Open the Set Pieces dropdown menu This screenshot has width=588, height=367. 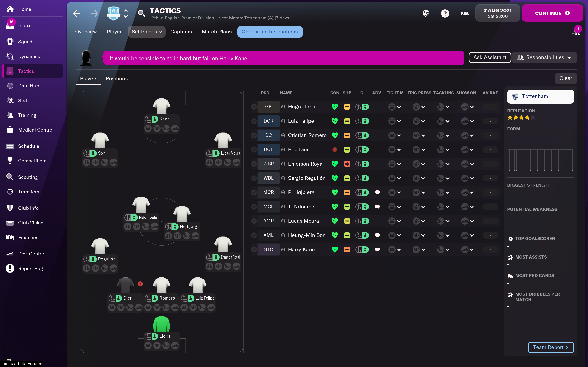[x=146, y=32]
